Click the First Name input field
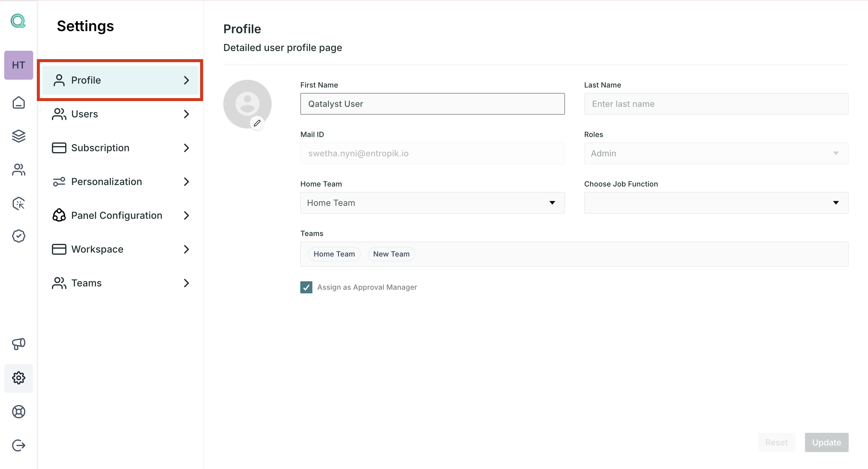Viewport: 868px width, 469px height. 432,104
